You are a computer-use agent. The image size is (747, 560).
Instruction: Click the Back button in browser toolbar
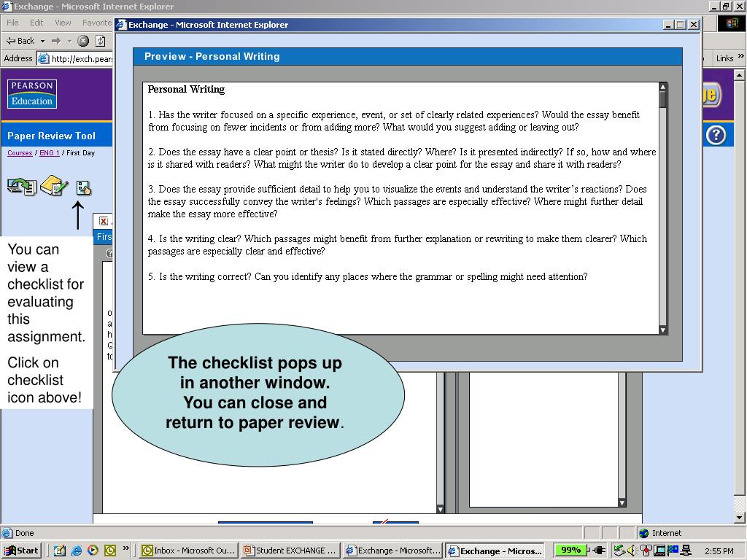pyautogui.click(x=20, y=41)
